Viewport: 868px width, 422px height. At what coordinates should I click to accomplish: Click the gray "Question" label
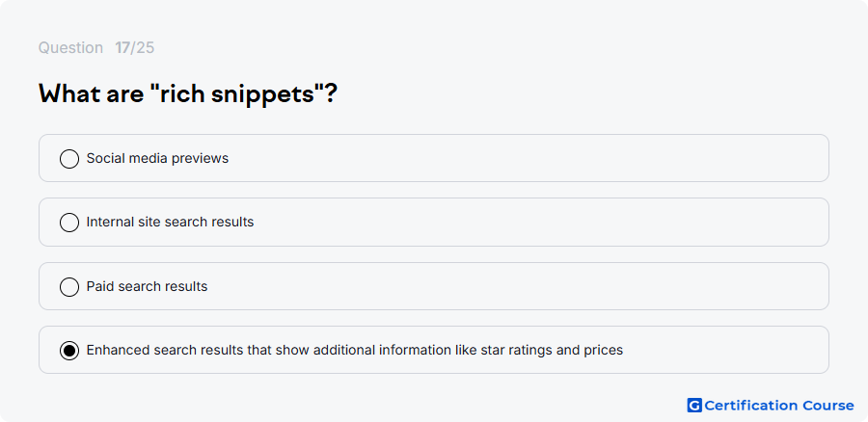(70, 48)
